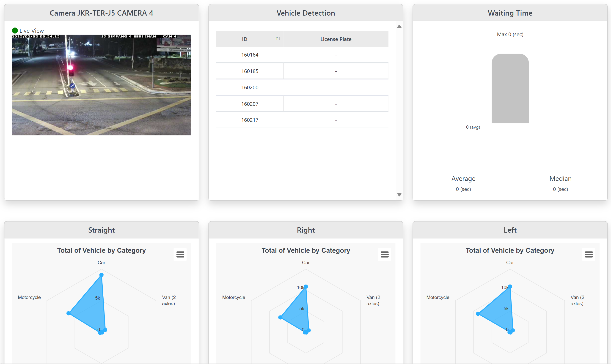Click the Car data point in Straight chart
Viewport: 611px width, 364px height.
click(x=101, y=275)
